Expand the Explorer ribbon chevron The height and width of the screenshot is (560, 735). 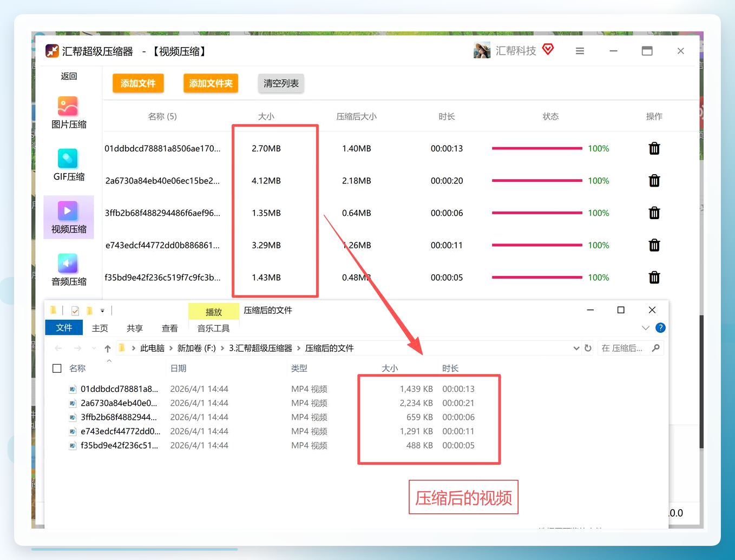click(646, 328)
